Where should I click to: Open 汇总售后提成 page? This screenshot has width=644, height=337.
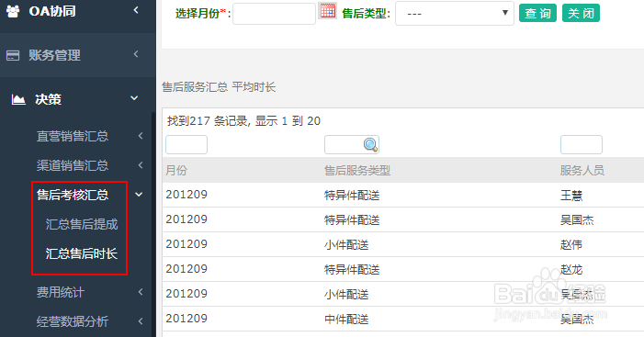coord(82,224)
